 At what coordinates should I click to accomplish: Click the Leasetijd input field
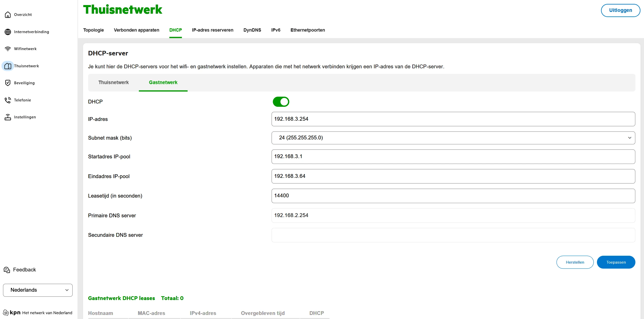(x=453, y=196)
